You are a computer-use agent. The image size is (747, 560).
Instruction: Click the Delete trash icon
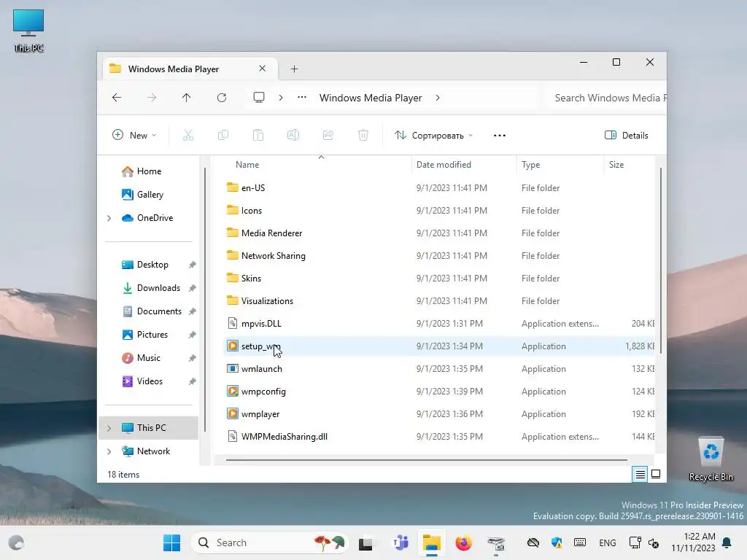click(363, 135)
